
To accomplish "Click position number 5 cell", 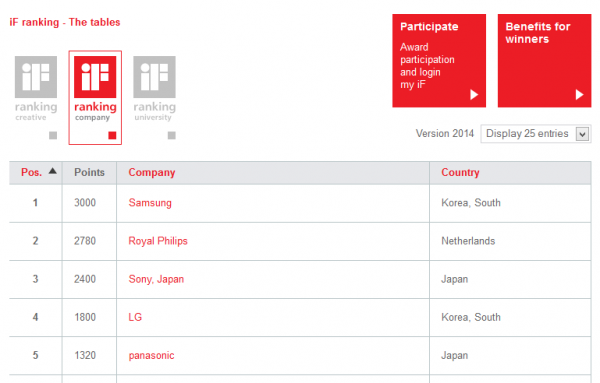I will pyautogui.click(x=36, y=355).
